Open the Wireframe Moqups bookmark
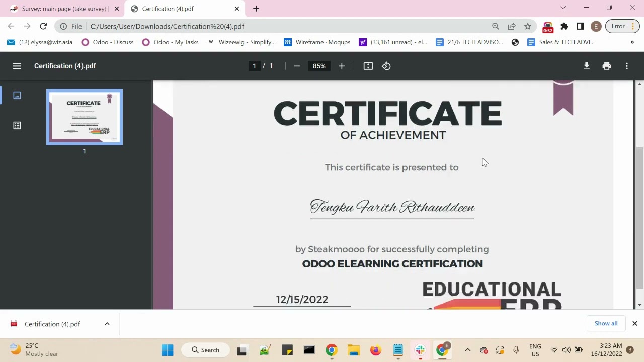 tap(317, 42)
